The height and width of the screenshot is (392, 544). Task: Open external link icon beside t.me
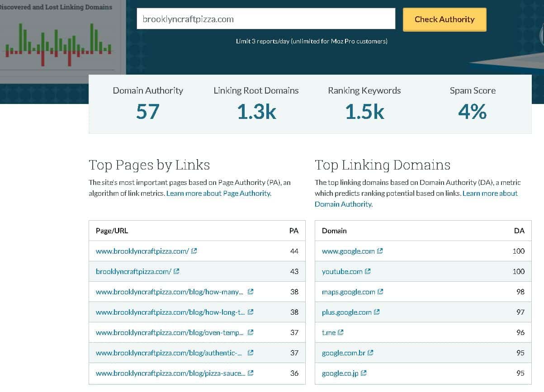(341, 332)
